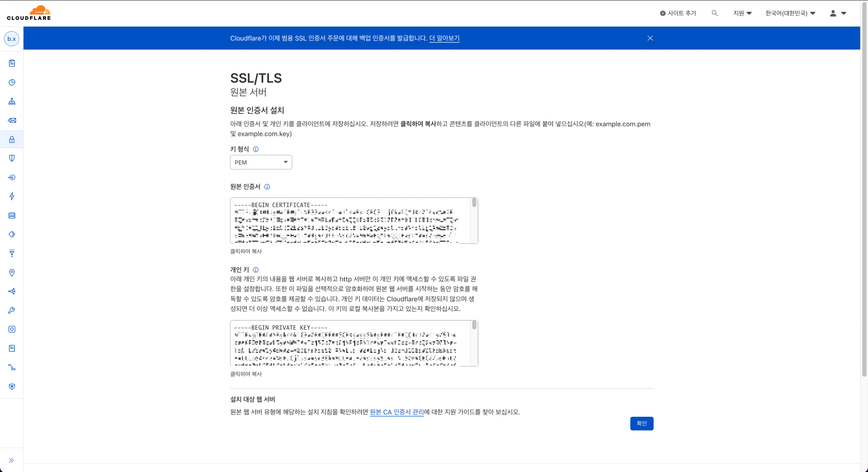This screenshot has height=472, width=868.
Task: Click the search magnifier icon in header
Action: 715,13
